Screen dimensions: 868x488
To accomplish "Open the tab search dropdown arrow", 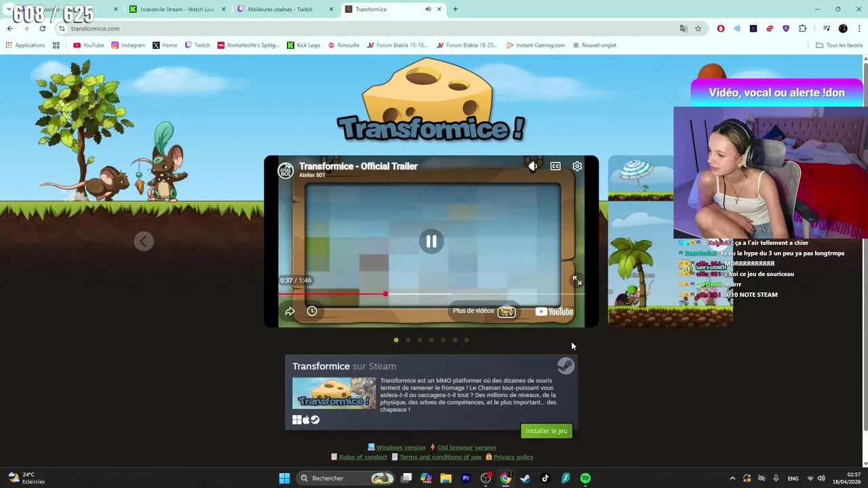I will click(9, 9).
